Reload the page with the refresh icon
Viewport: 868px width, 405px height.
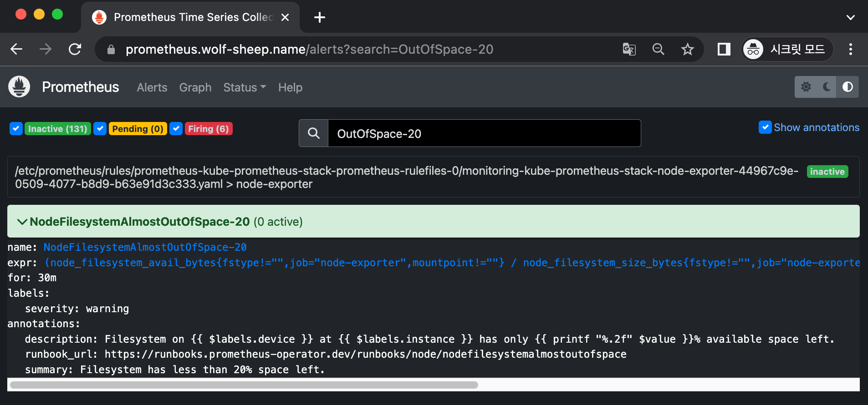(x=75, y=49)
